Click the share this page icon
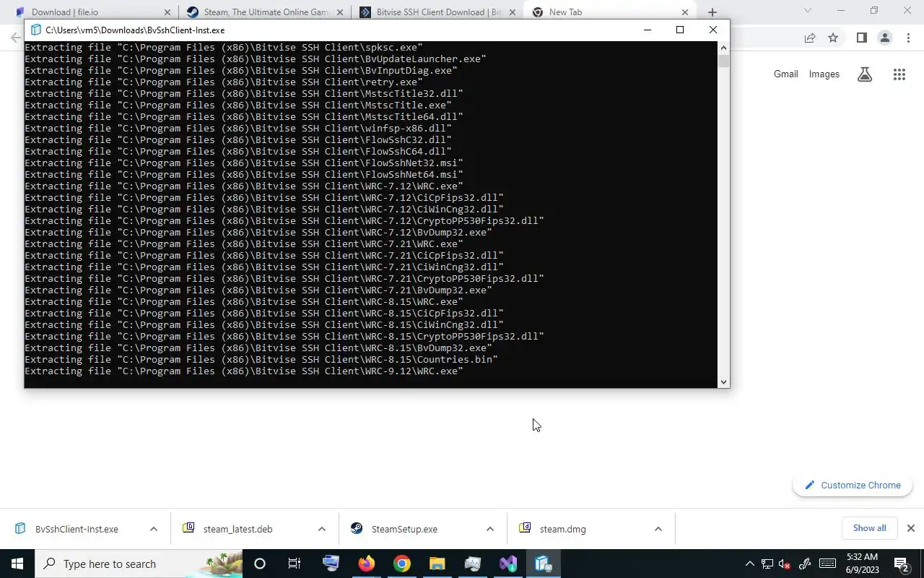This screenshot has width=924, height=578. pos(810,38)
